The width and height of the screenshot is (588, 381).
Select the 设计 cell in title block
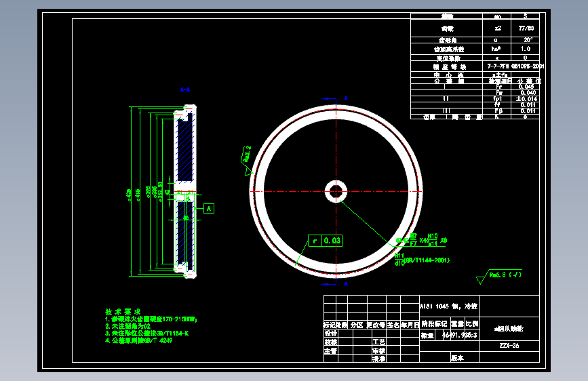(x=331, y=334)
